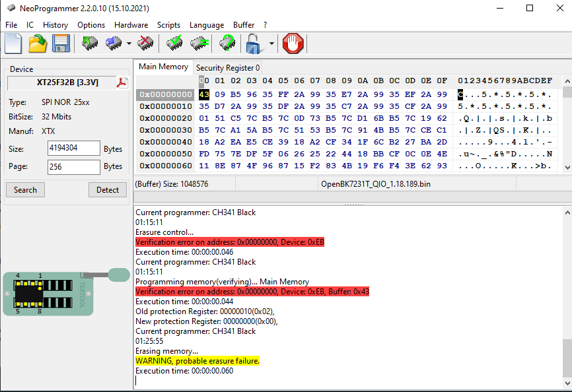Open the Buffer menu
572x392 pixels.
click(x=244, y=25)
